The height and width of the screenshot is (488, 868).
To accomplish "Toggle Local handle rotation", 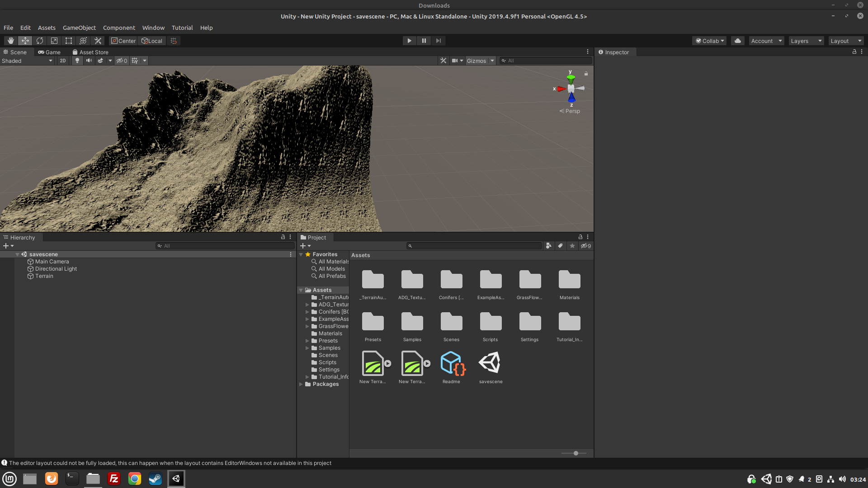I will (152, 41).
